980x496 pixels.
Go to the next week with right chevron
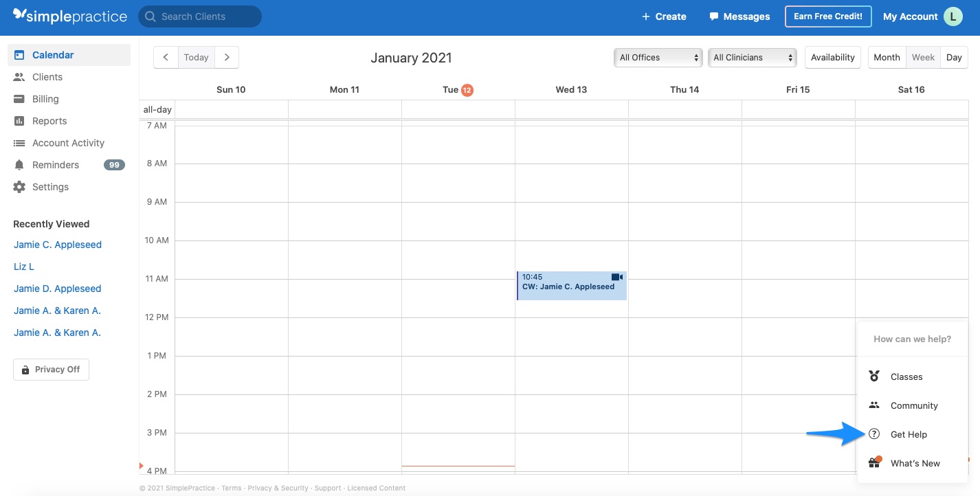[x=227, y=58]
